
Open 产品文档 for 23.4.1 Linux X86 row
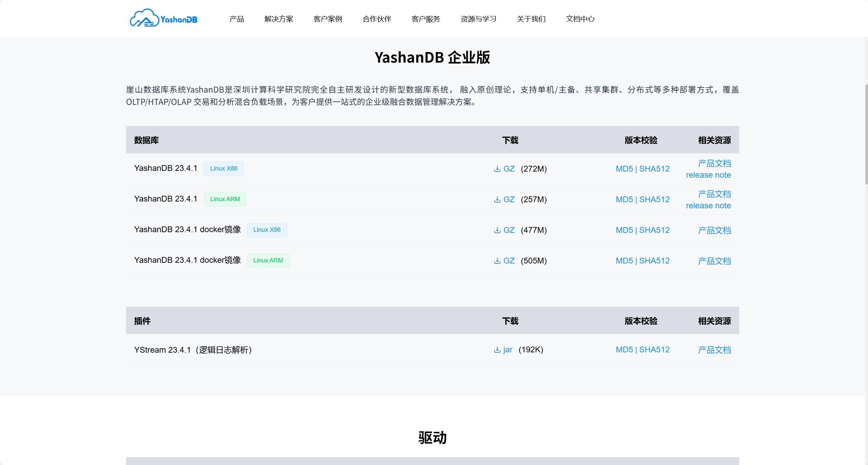714,163
